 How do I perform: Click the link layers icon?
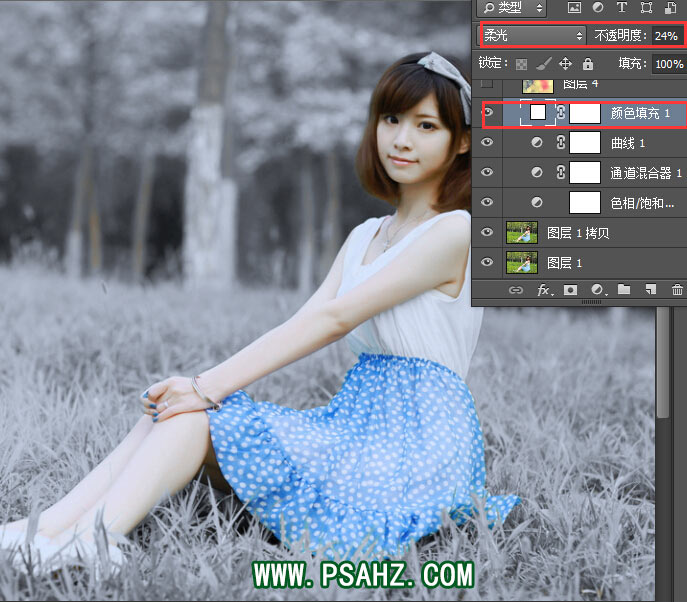click(516, 290)
